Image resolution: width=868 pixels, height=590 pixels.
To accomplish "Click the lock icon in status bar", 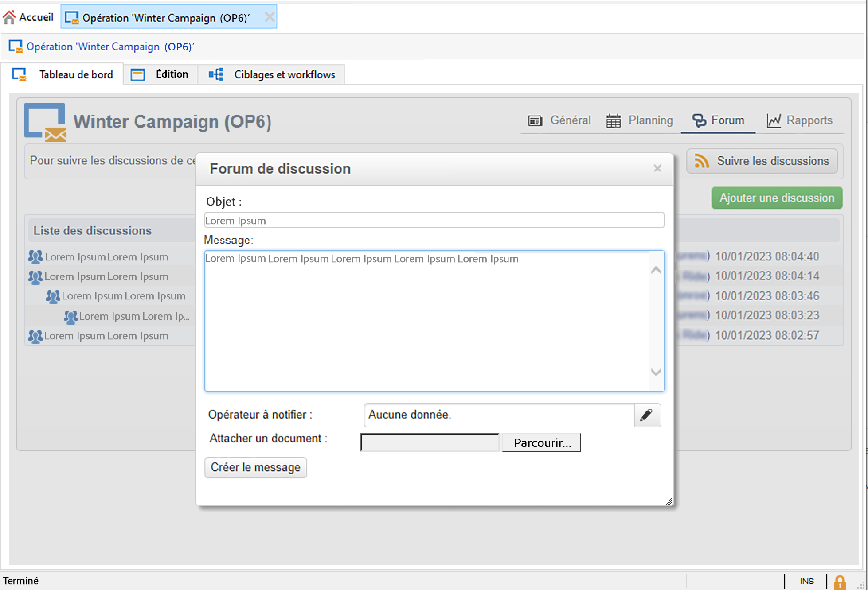I will pos(840,582).
